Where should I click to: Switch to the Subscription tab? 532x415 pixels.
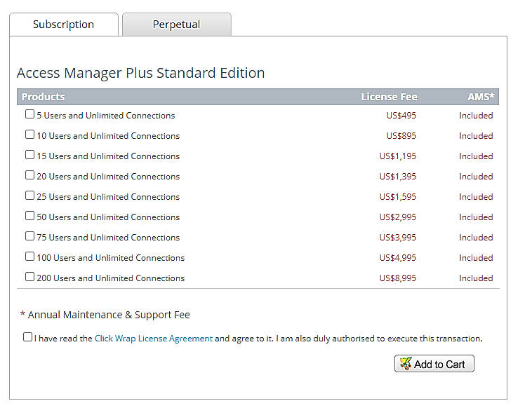(64, 25)
